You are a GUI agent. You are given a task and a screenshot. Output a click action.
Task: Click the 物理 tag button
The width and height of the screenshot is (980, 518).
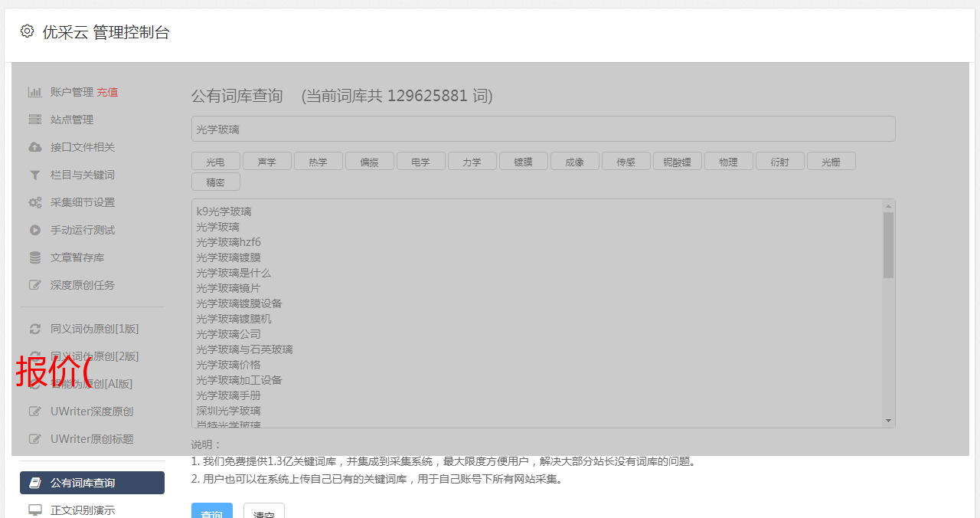pos(728,161)
